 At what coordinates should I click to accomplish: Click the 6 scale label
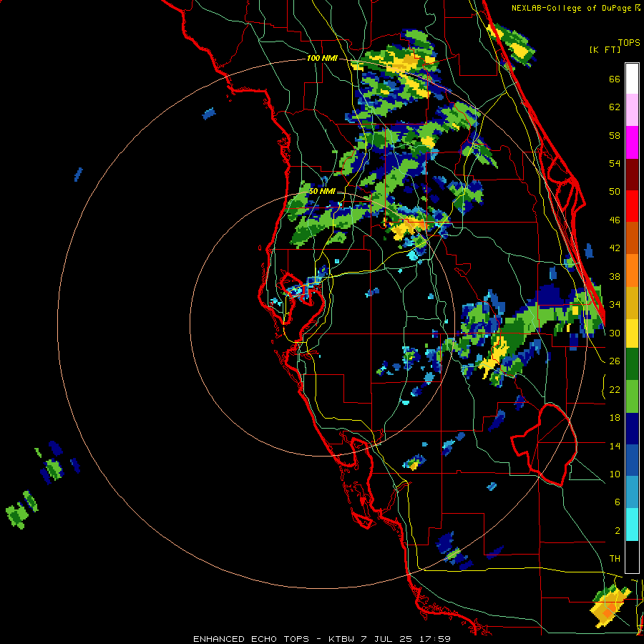pyautogui.click(x=617, y=502)
